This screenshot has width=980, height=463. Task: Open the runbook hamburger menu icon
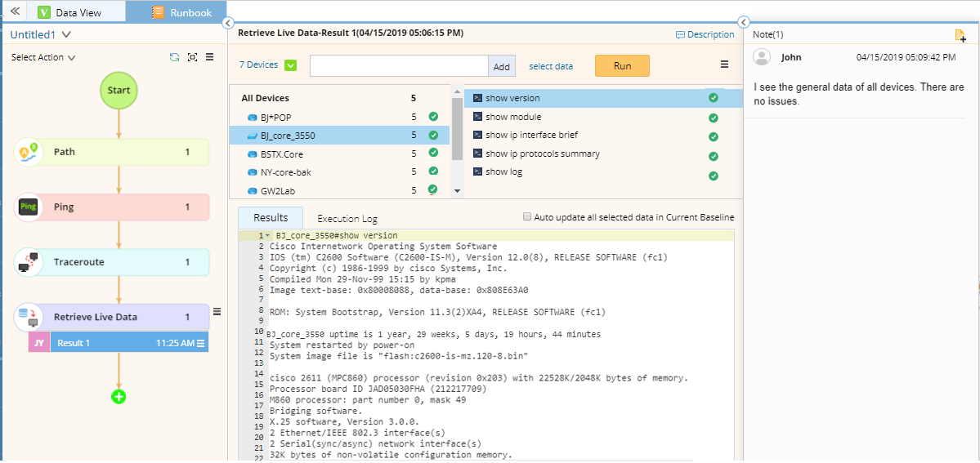coord(210,57)
